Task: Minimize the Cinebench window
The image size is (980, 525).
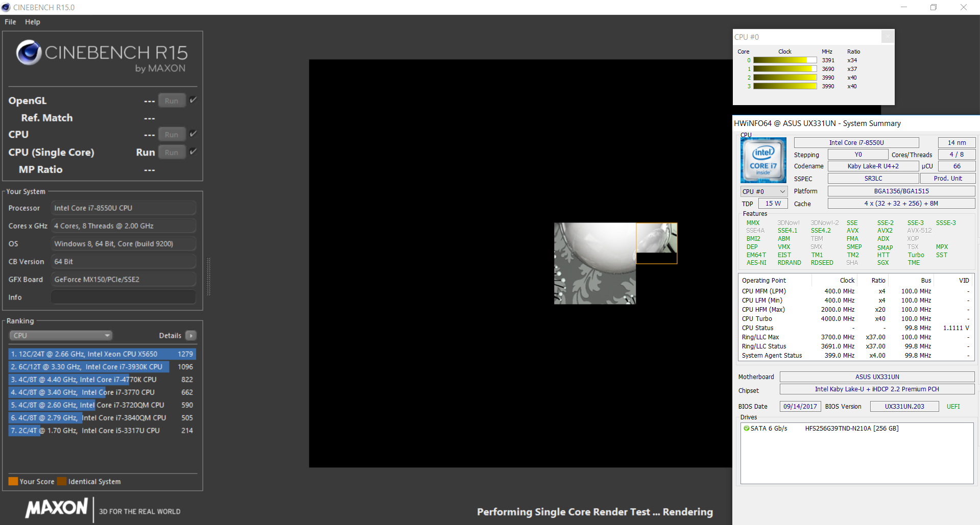Action: click(x=903, y=7)
